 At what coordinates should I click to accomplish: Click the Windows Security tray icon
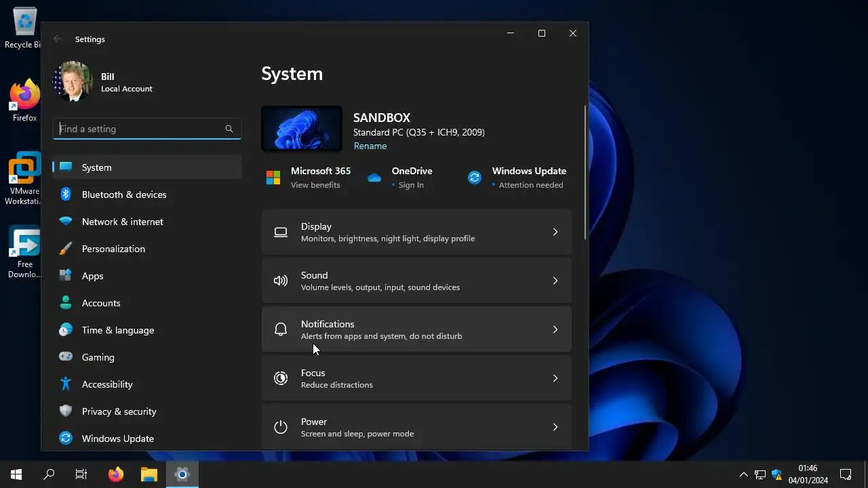(x=777, y=474)
